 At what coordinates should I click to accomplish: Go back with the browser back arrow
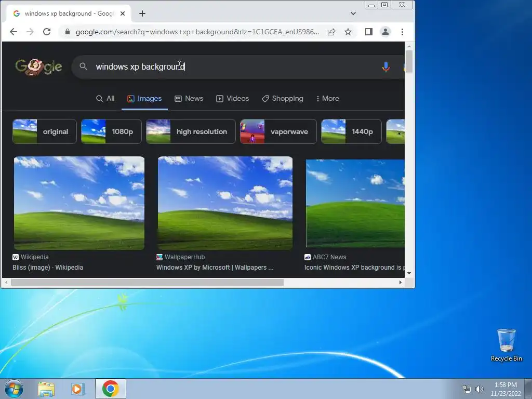pyautogui.click(x=14, y=32)
